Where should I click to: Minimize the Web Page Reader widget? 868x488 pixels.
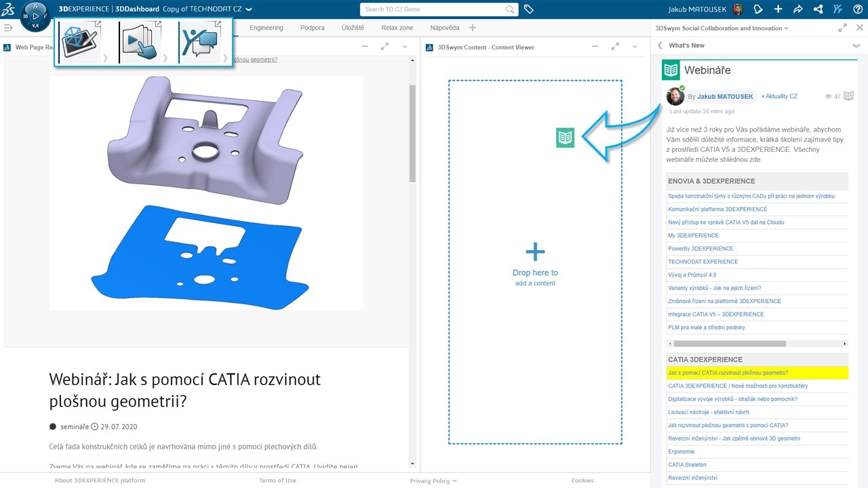365,46
